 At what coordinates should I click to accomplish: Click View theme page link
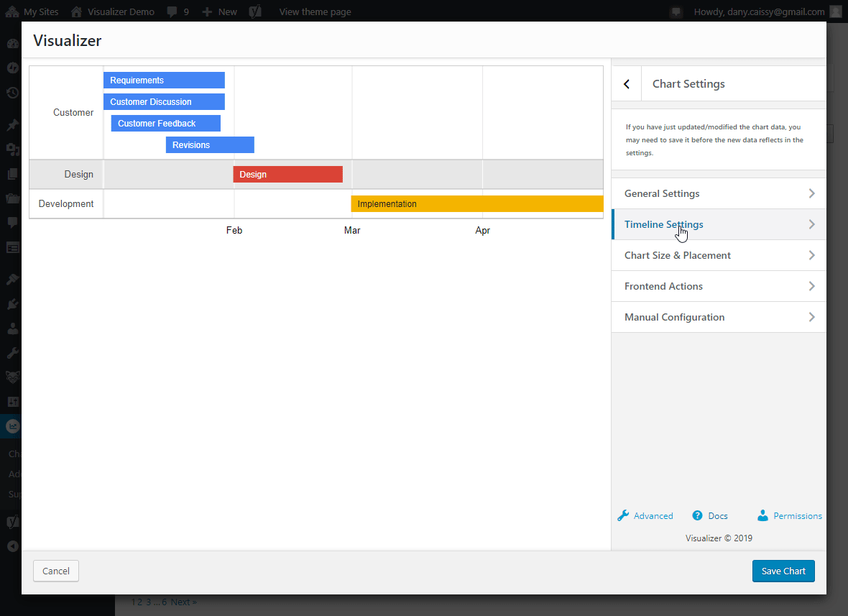tap(315, 12)
